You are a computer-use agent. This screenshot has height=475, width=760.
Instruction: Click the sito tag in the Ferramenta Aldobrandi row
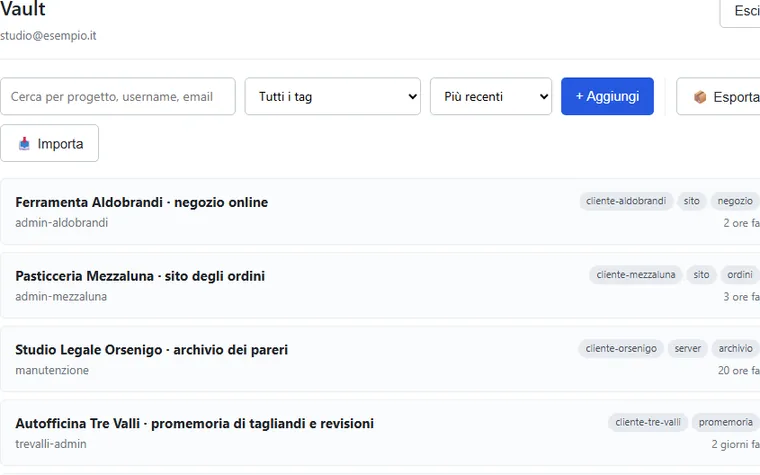click(691, 201)
